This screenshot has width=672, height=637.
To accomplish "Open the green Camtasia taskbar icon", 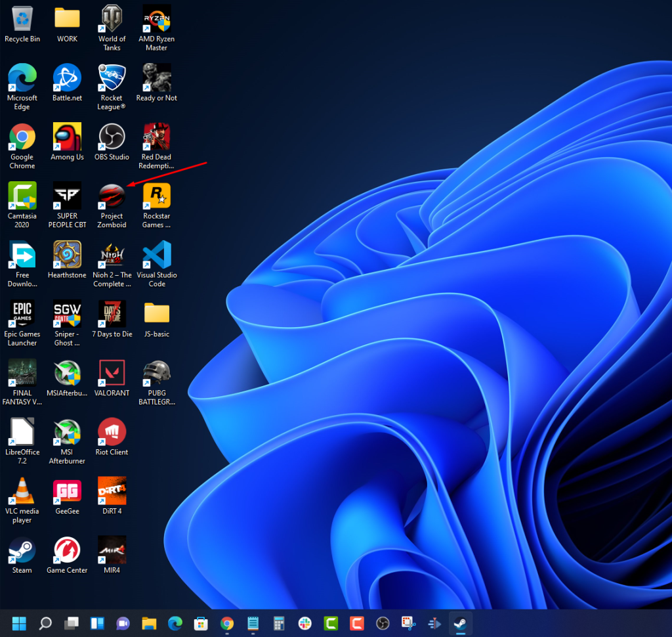I will click(x=331, y=623).
